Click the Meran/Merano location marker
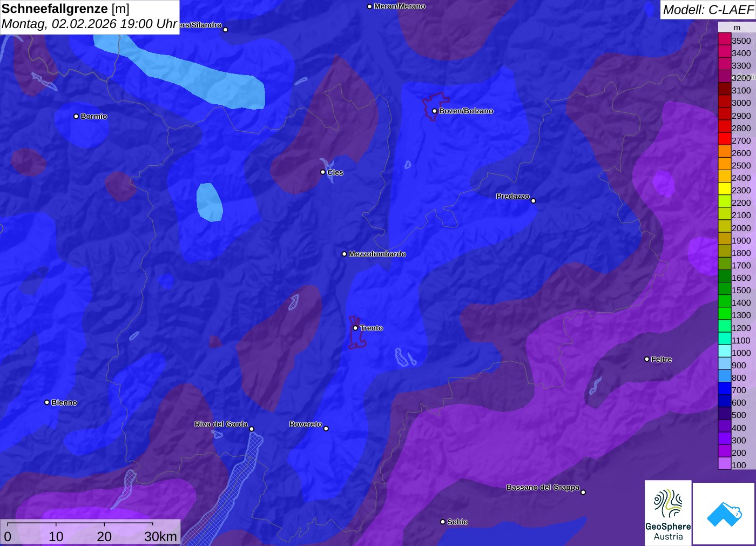 click(369, 6)
